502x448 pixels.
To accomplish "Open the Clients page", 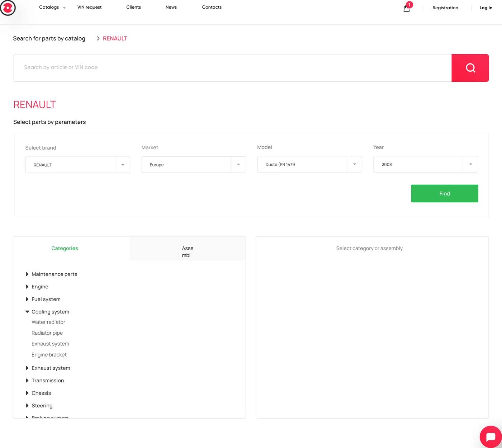I will [133, 7].
